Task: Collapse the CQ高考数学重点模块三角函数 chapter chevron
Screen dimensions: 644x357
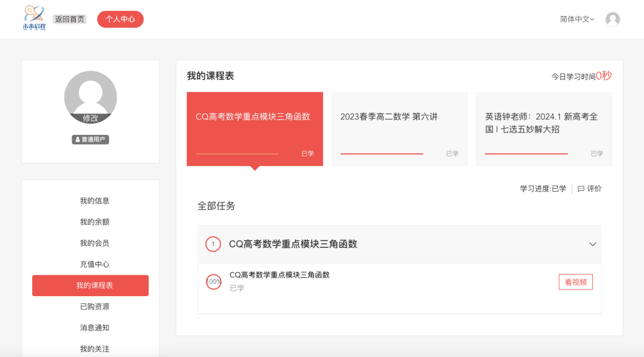Action: point(592,244)
